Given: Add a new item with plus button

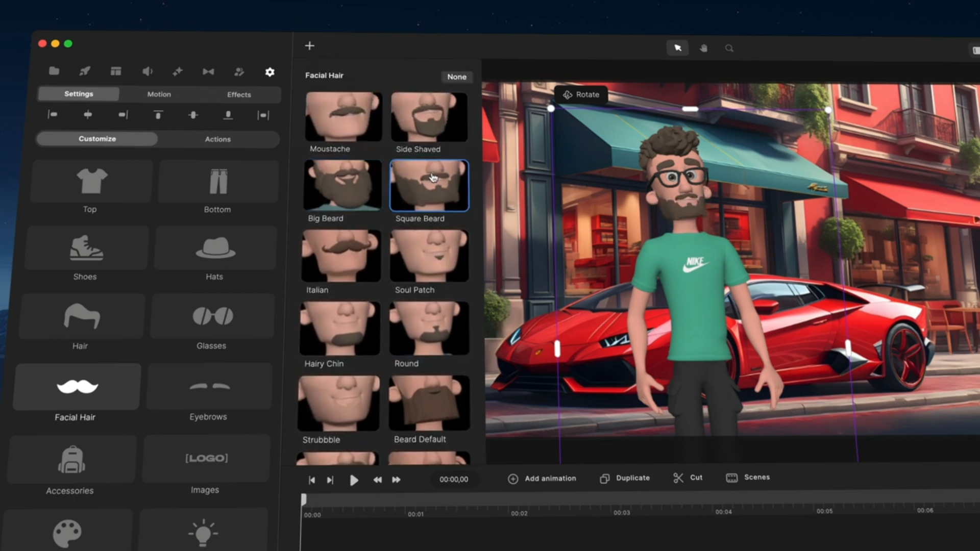Looking at the screenshot, I should [310, 46].
